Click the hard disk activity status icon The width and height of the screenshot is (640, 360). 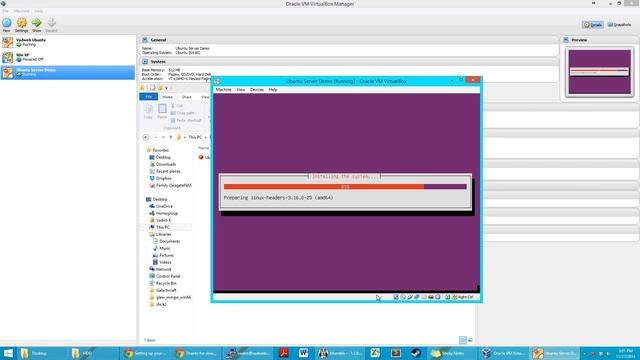[396, 297]
